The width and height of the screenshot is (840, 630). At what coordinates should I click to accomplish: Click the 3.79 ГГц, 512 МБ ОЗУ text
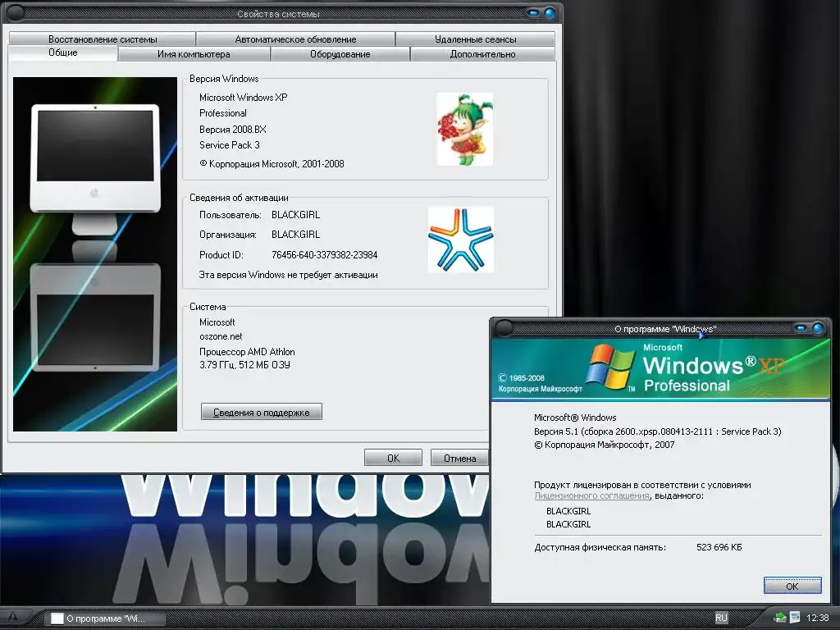coord(244,365)
